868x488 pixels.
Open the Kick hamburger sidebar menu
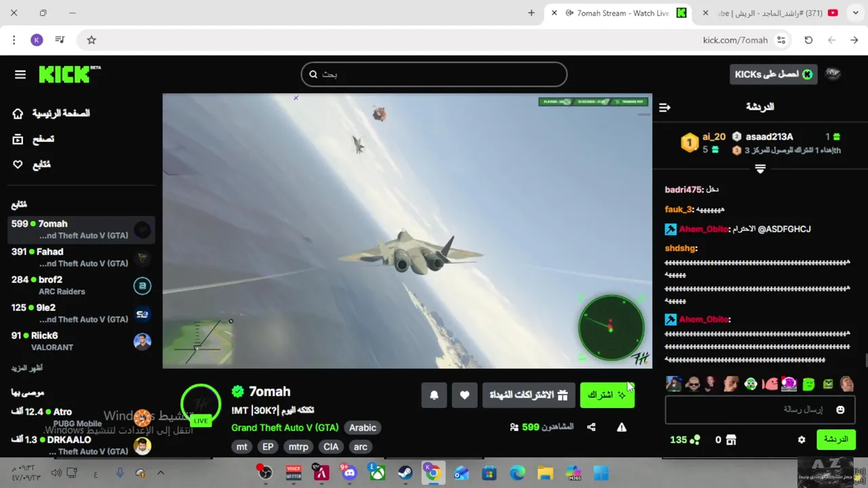[x=20, y=75]
